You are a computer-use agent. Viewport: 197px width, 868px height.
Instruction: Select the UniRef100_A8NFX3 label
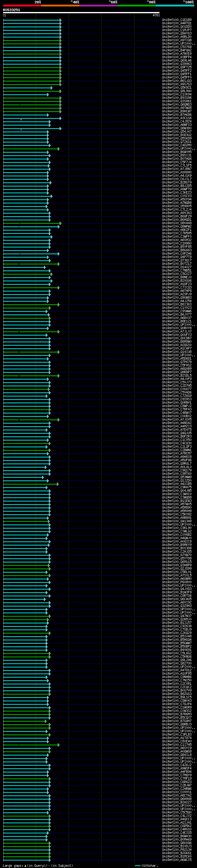click(x=177, y=125)
